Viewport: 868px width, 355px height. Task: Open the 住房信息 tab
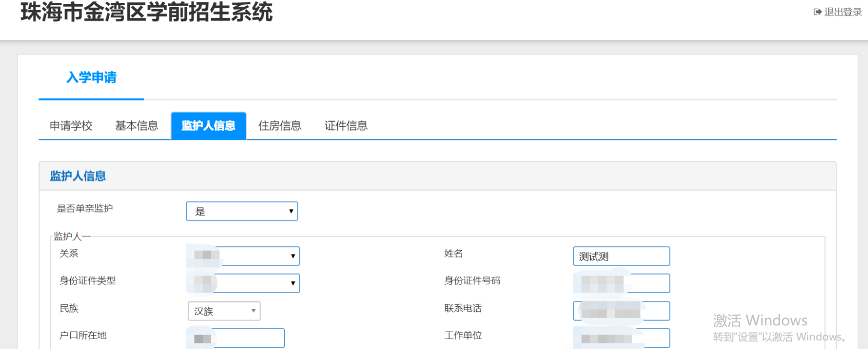tap(280, 126)
